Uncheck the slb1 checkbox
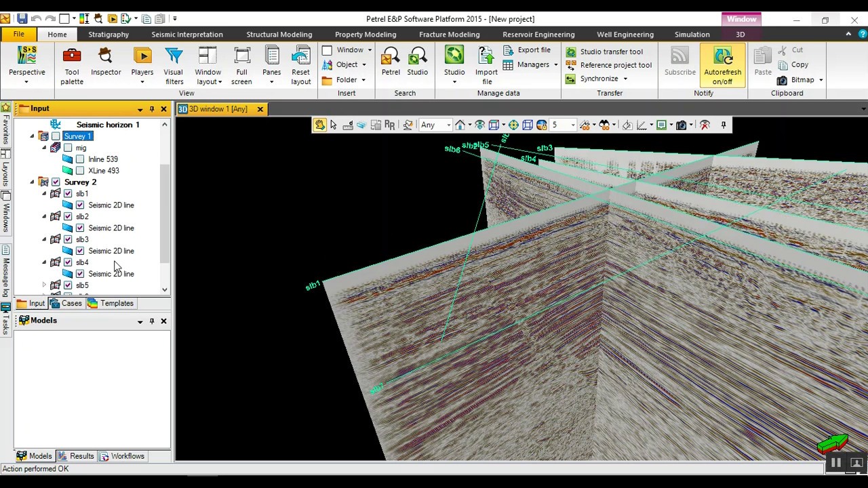Screen dimensions: 868x488 pos(68,194)
